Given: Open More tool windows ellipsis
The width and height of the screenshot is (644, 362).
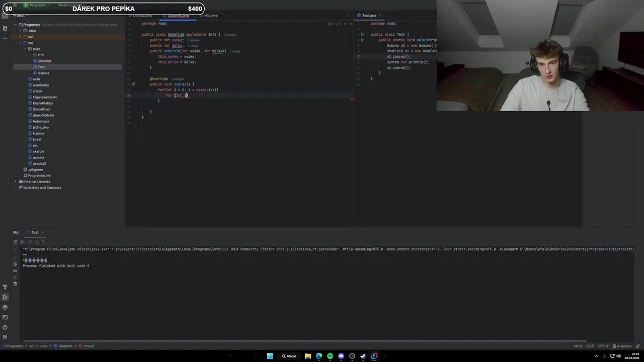Looking at the screenshot, I should tap(5, 38).
